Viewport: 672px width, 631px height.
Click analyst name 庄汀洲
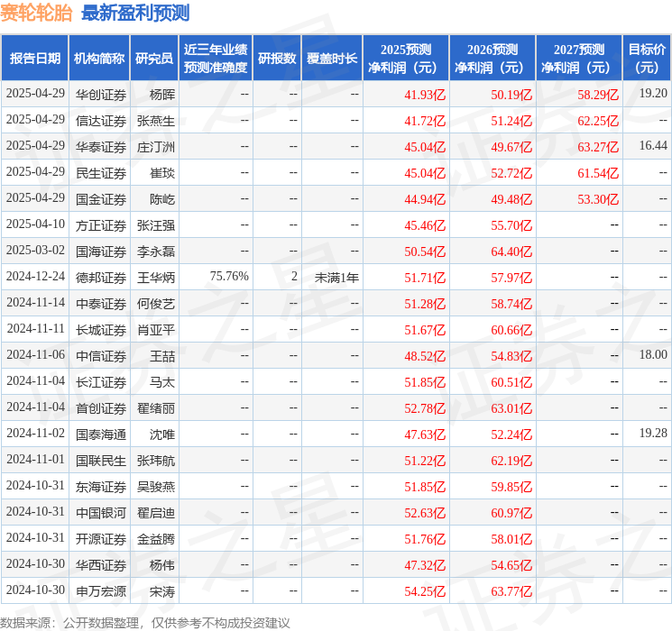(156, 147)
